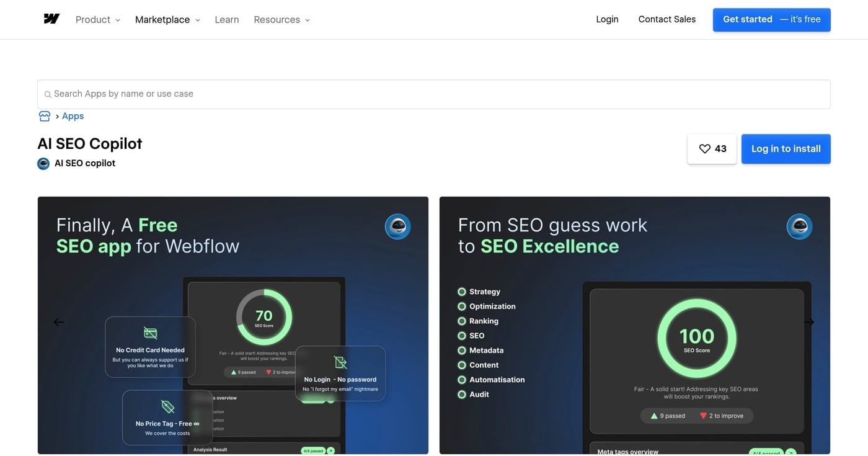Focus the Search Apps input field
The height and width of the screenshot is (456, 868).
(x=433, y=94)
